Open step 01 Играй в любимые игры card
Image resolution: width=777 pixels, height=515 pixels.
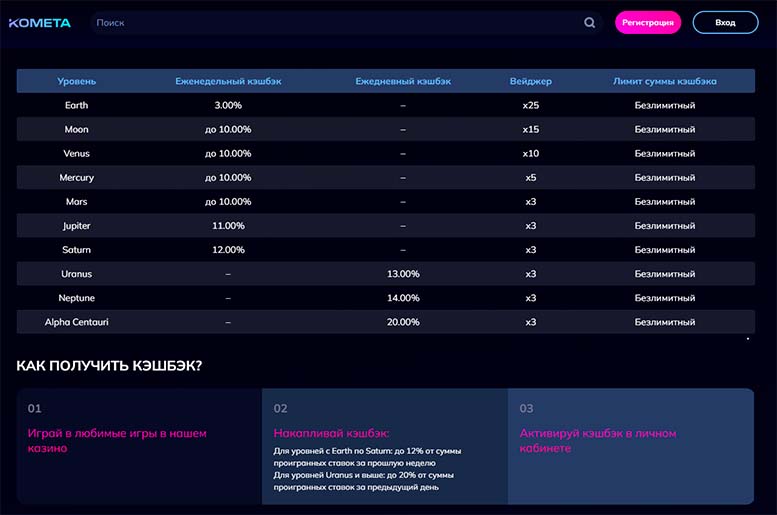coord(139,446)
